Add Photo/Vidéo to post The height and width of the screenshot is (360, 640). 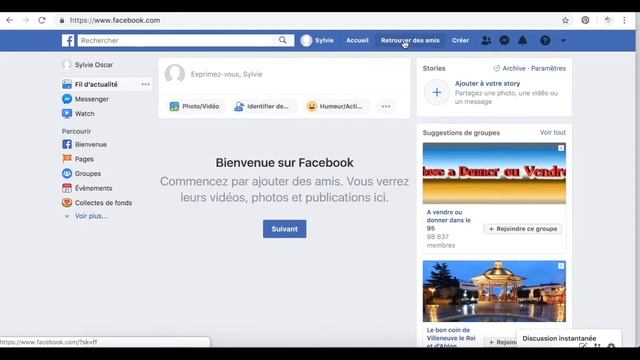coord(195,107)
